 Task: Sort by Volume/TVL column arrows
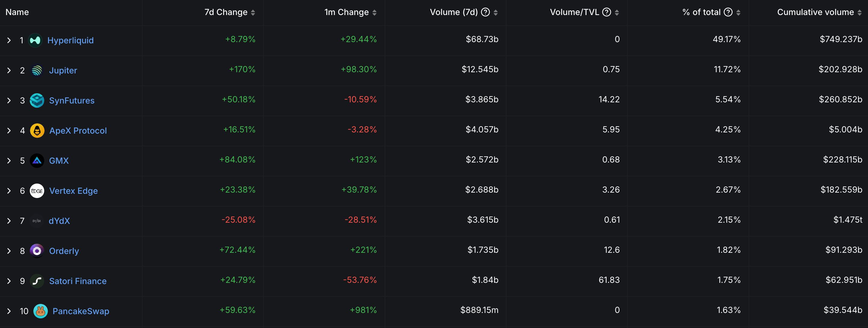617,12
